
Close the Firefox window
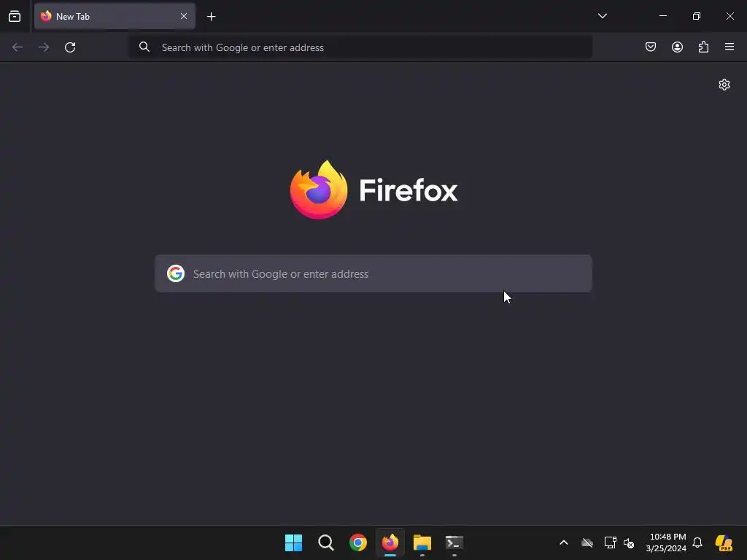[x=729, y=16]
